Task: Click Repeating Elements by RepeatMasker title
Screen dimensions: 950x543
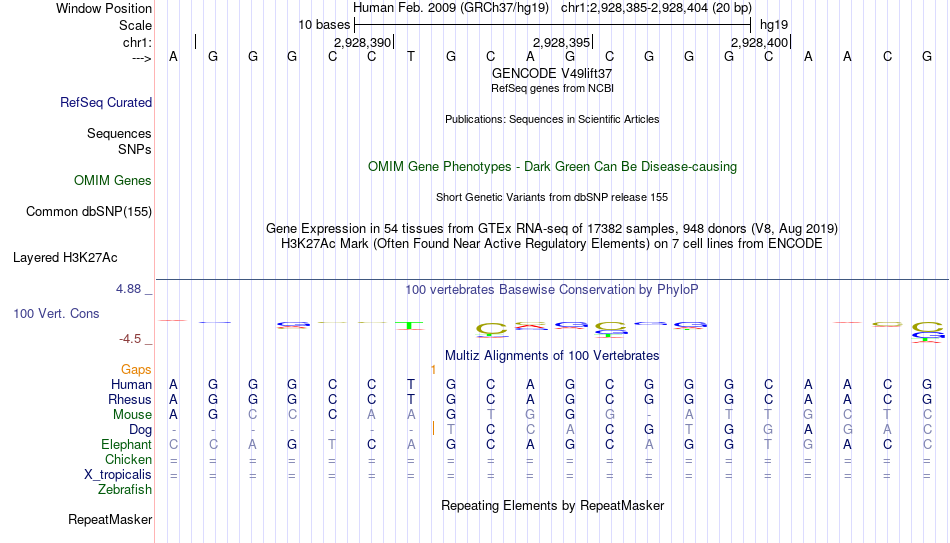Action: (552, 505)
